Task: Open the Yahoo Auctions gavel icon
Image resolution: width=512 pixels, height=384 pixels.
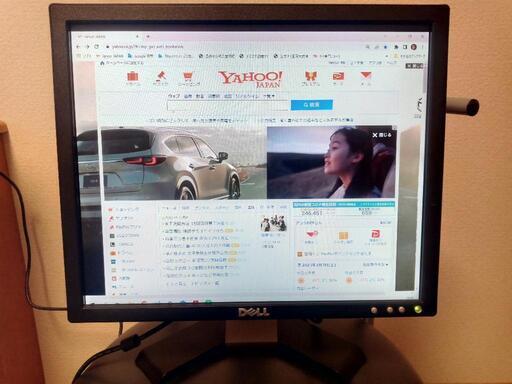Action: tap(161, 76)
